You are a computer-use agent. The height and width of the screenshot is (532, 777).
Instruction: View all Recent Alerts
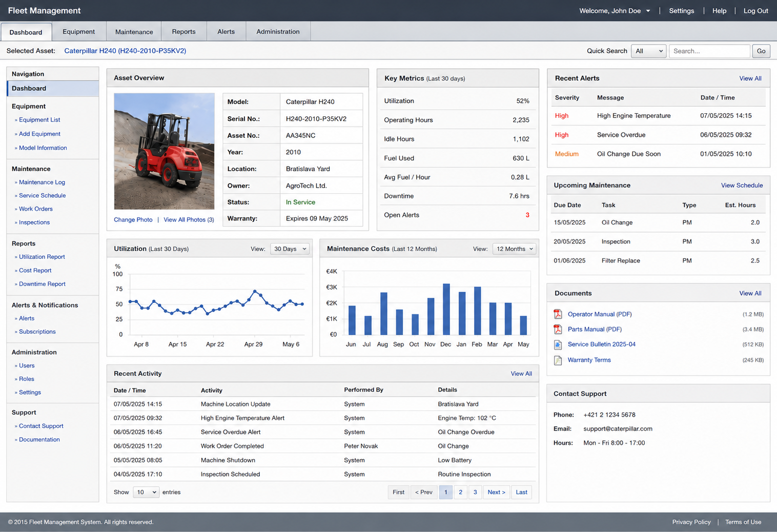pyautogui.click(x=750, y=78)
